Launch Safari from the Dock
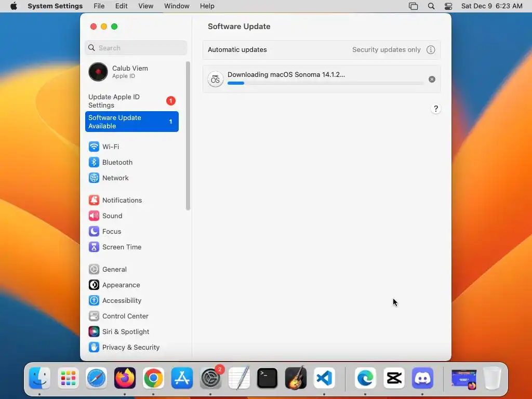 96,378
